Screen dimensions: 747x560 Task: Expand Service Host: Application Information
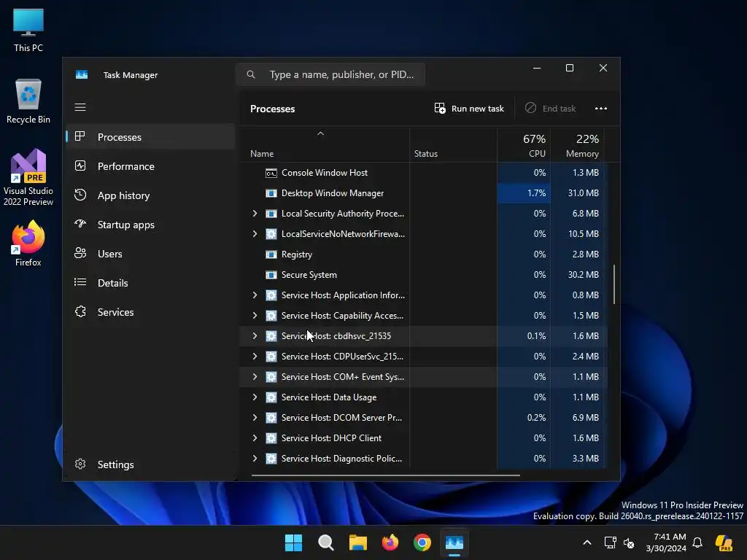click(255, 295)
